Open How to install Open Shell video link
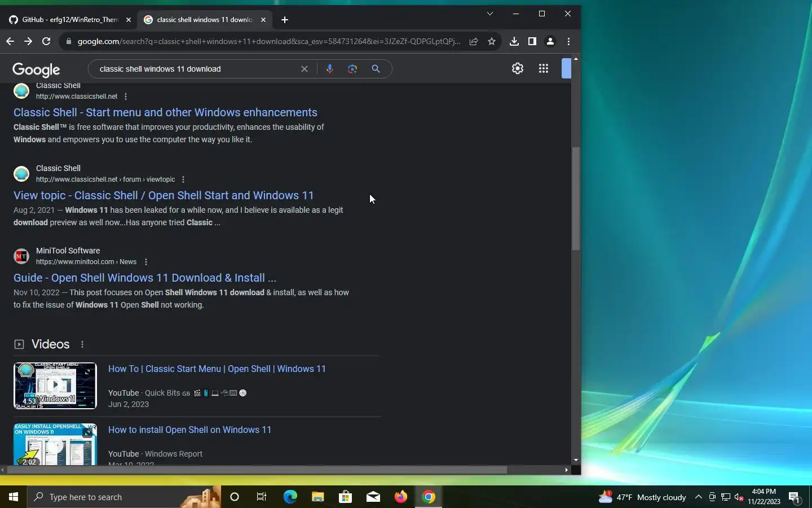 tap(189, 430)
